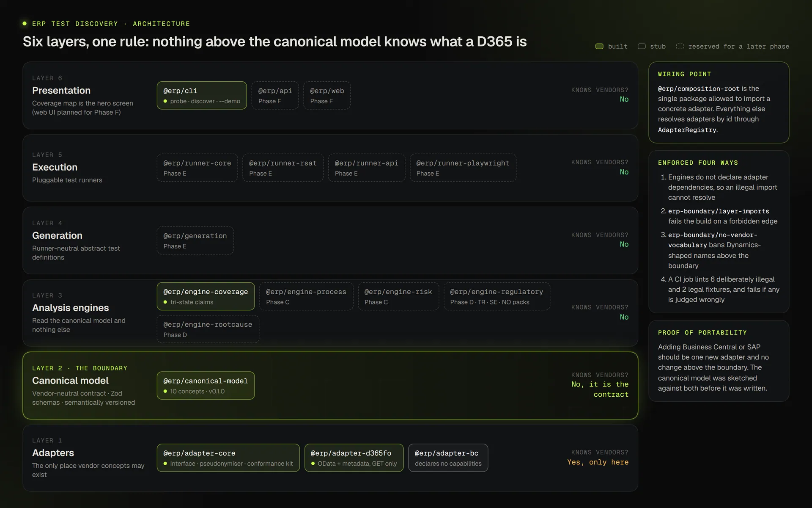Viewport: 812px width, 508px height.
Task: Click the Presentation layer title
Action: tap(61, 91)
